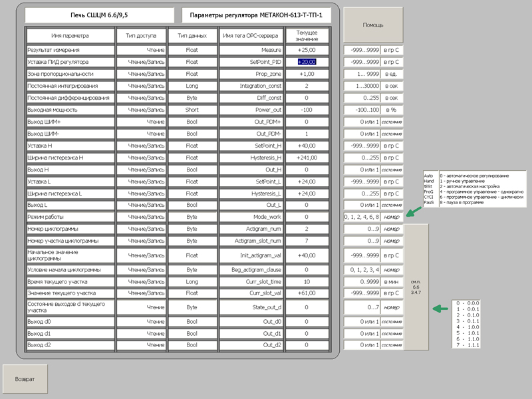This screenshot has width=532, height=399.
Task: Click 'Постоянная дифференцирования' row name
Action: click(70, 98)
